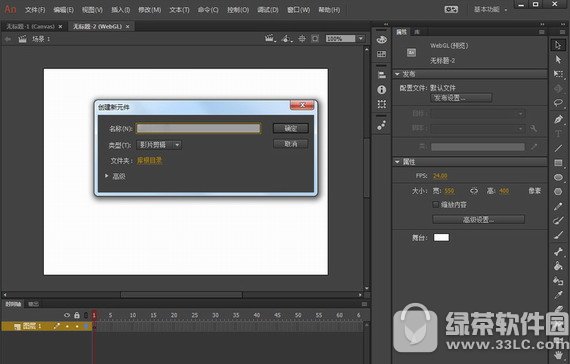Open the Align panel icon
Image resolution: width=570 pixels, height=364 pixels.
(x=381, y=75)
